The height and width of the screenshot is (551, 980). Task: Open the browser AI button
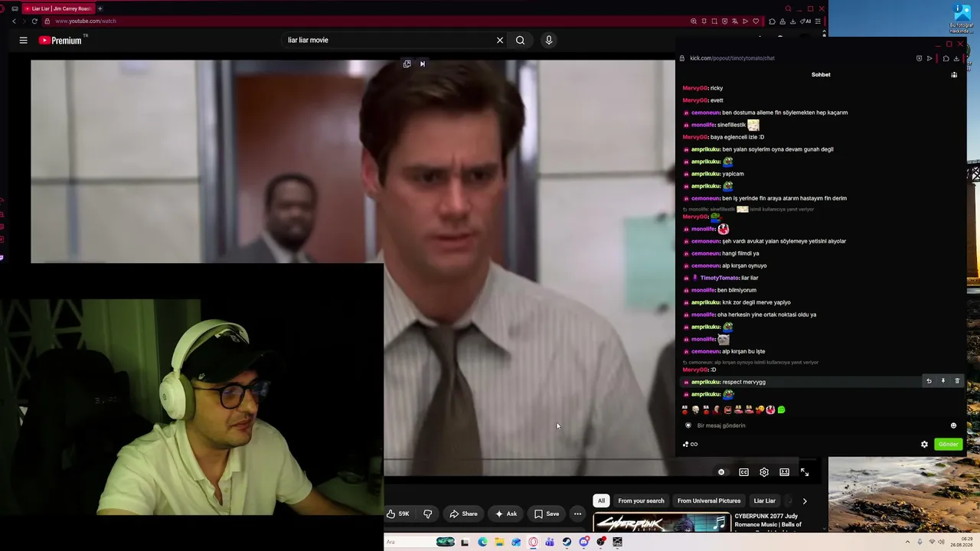pyautogui.click(x=805, y=21)
